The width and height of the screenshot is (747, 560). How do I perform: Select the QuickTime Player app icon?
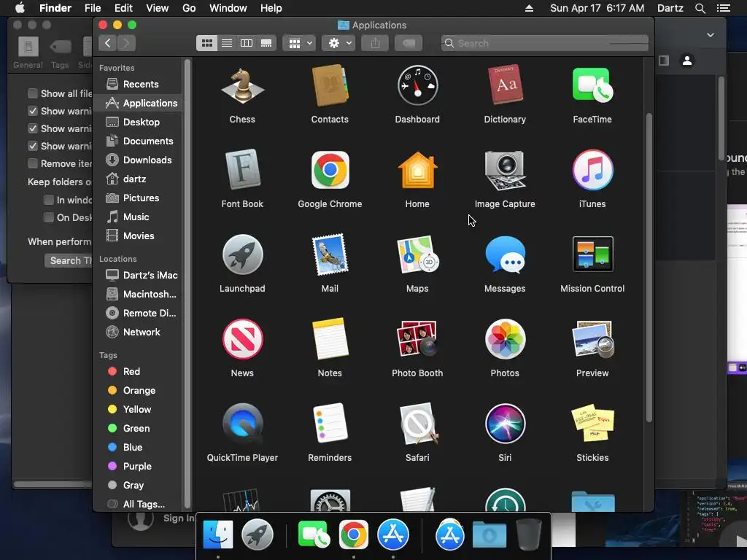click(242, 424)
